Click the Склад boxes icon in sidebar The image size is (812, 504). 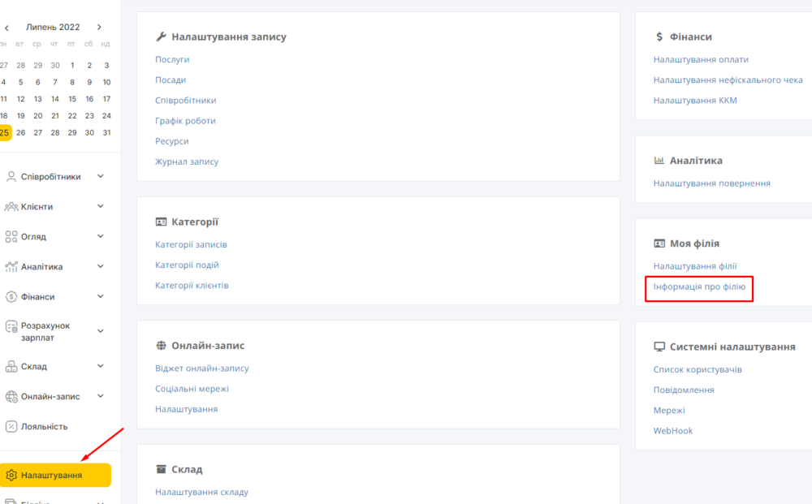[x=11, y=366]
